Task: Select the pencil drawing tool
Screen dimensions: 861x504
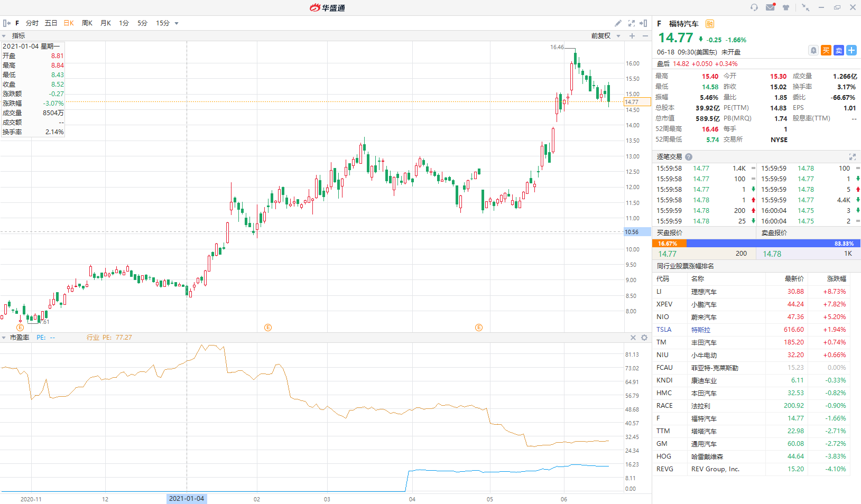Action: tap(618, 23)
